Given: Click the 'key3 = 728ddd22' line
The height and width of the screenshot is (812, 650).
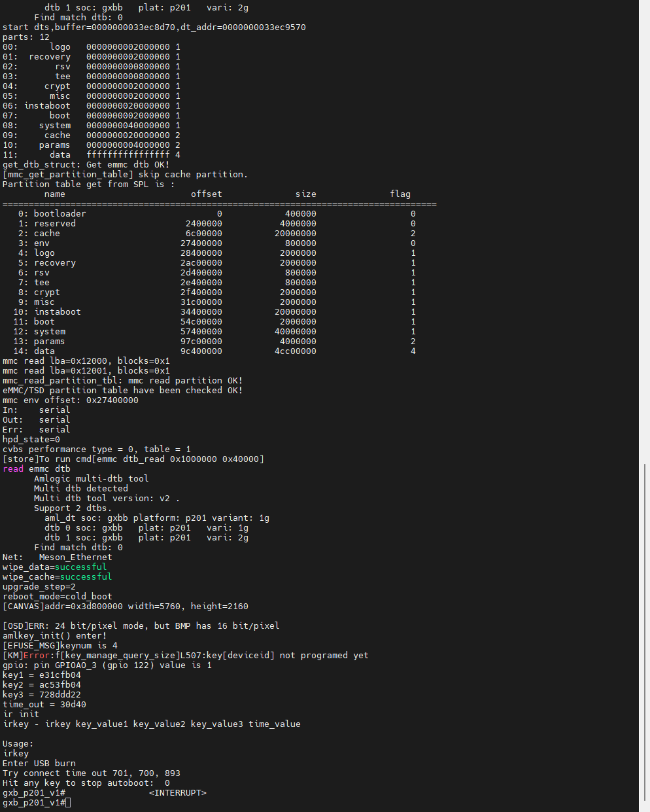Looking at the screenshot, I should click(x=42, y=695).
